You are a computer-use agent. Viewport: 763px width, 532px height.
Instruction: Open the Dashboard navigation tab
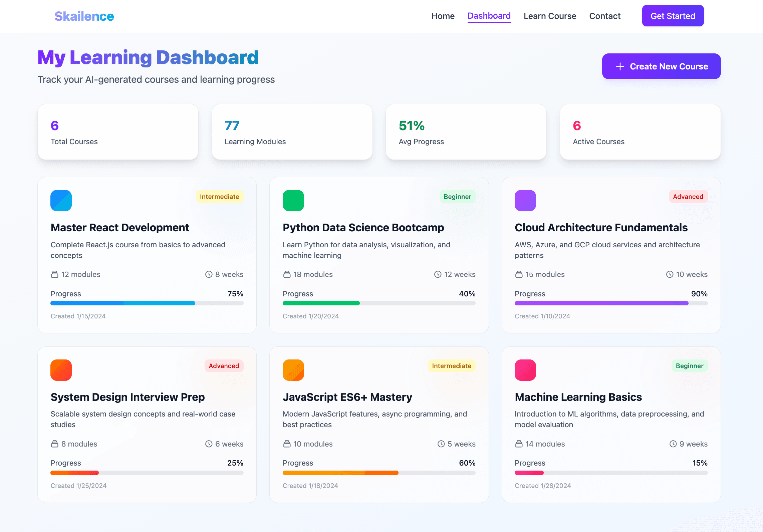pos(489,16)
